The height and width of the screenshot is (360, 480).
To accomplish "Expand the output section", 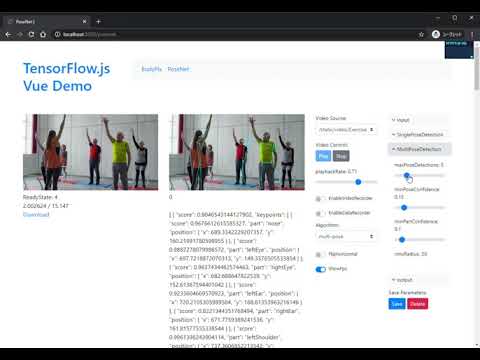I will (419, 280).
